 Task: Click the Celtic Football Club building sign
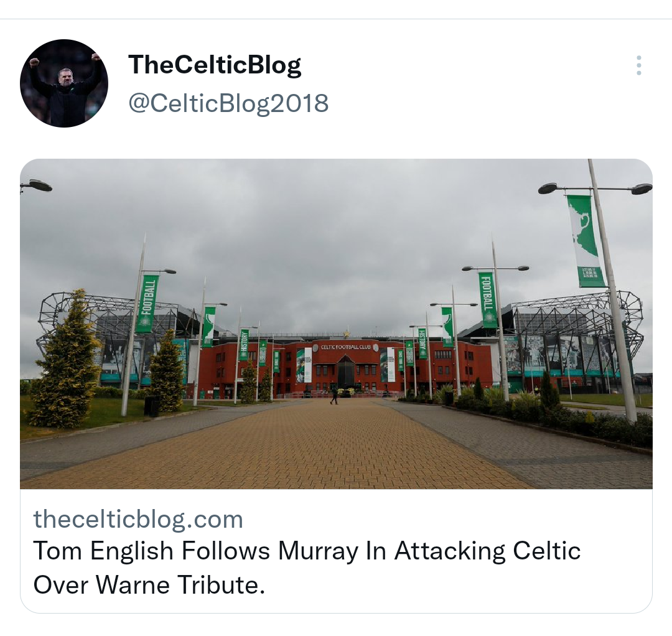[345, 346]
